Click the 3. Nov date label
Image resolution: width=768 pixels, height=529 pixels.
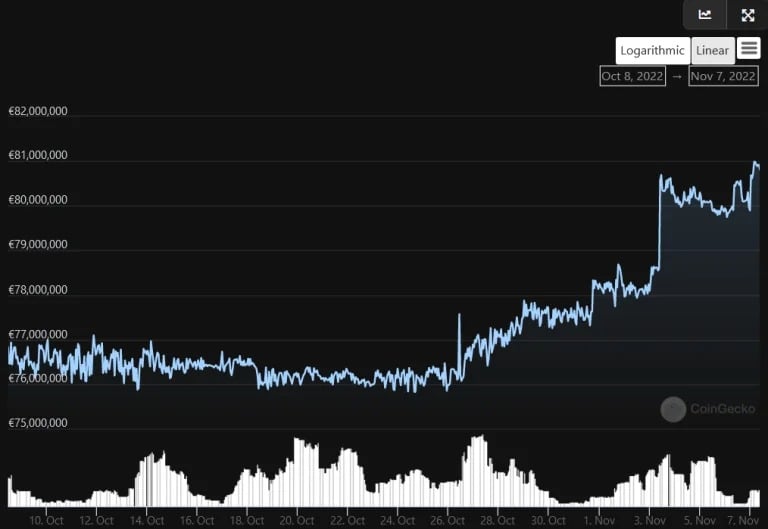tap(649, 520)
